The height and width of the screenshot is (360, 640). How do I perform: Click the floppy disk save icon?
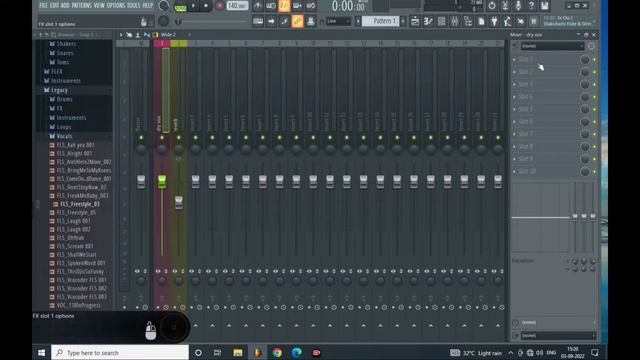click(x=544, y=6)
